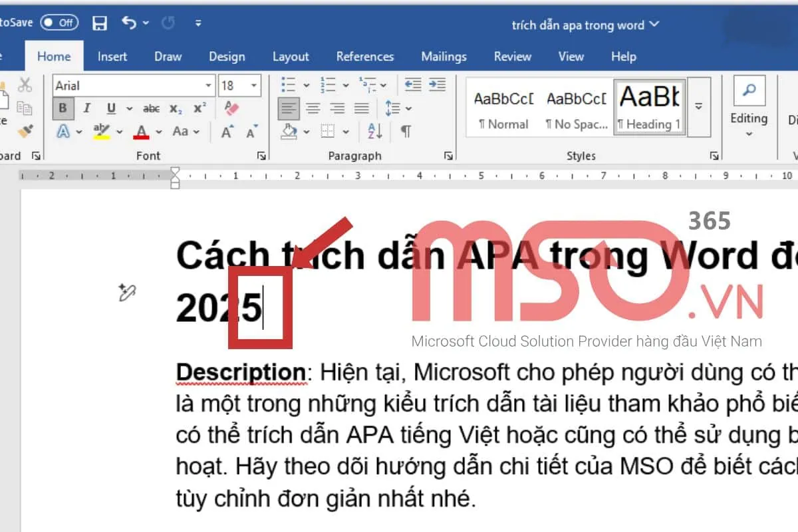Viewport: 798px width, 532px height.
Task: Apply strikethrough formatting
Action: (x=151, y=108)
